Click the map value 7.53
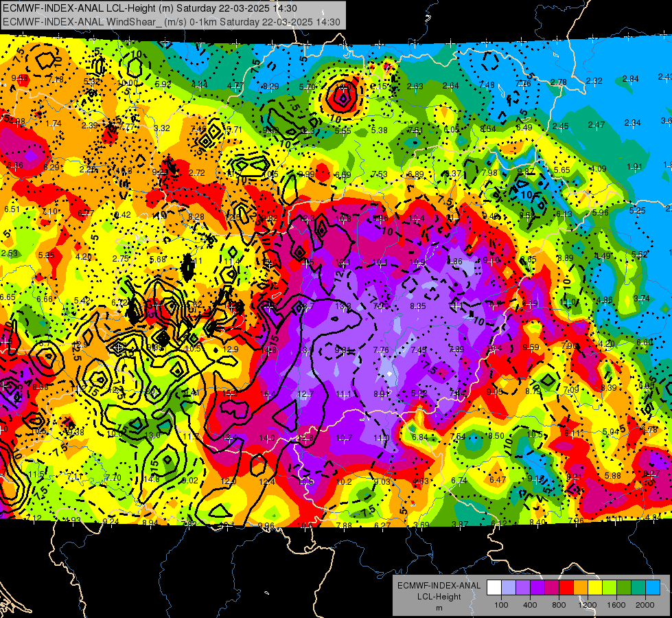 click(x=380, y=174)
